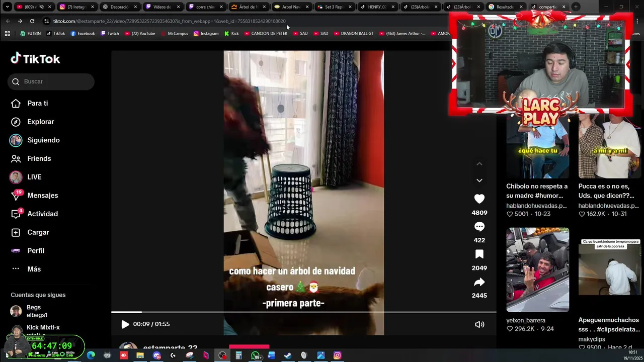The height and width of the screenshot is (362, 644).
Task: Go to the Siguiendo feed
Action: coord(35,140)
